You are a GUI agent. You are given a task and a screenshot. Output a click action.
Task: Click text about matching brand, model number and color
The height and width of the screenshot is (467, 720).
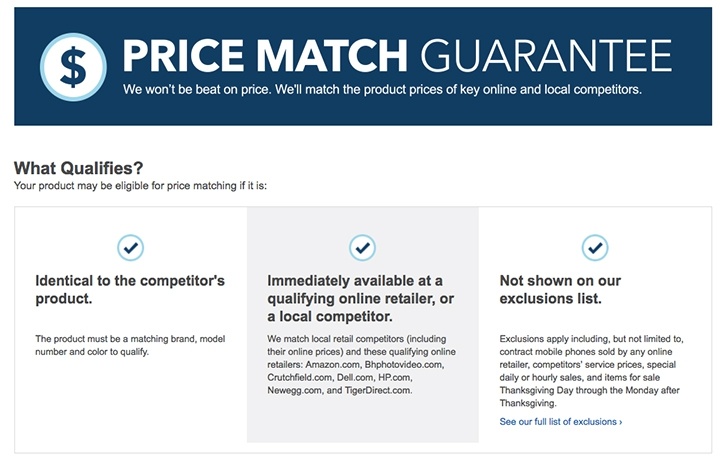130,345
